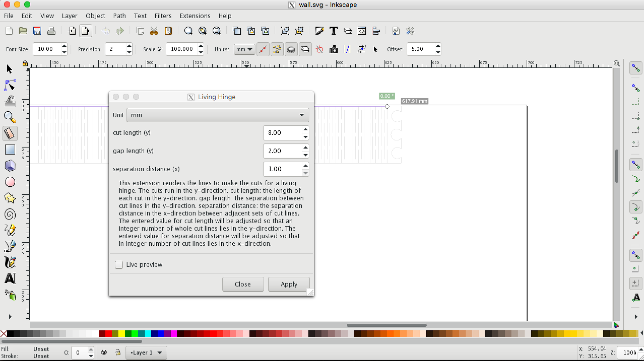Screen dimensions: 644x361
Task: Pick the yellow palette swatch
Action: click(x=122, y=333)
